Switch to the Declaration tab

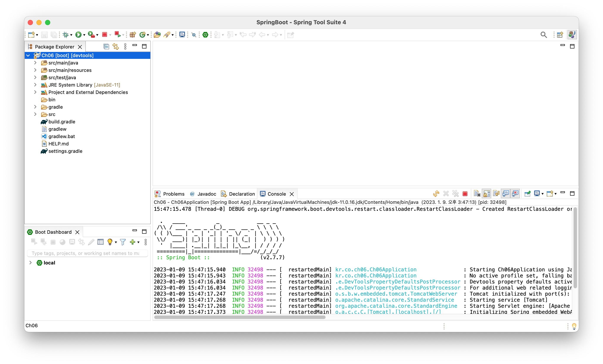click(x=238, y=194)
